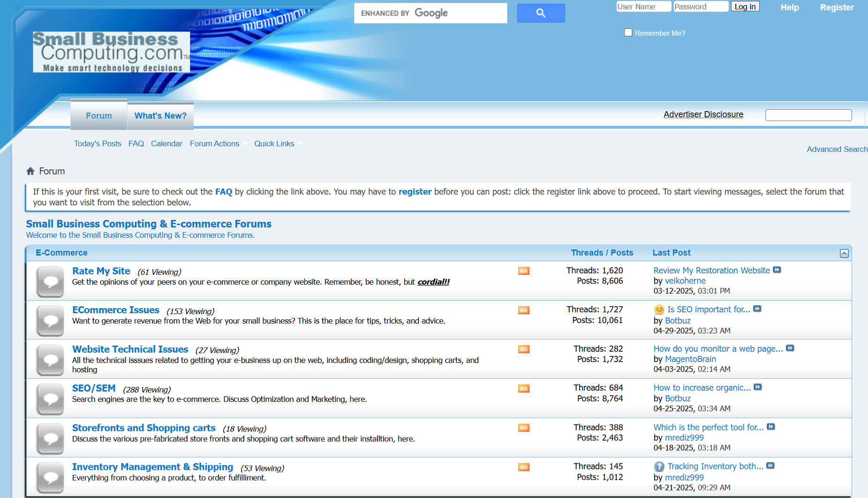Screen dimensions: 868x498
Task: Open RSS feed for Storefronts and Shopping carts
Action: click(524, 428)
